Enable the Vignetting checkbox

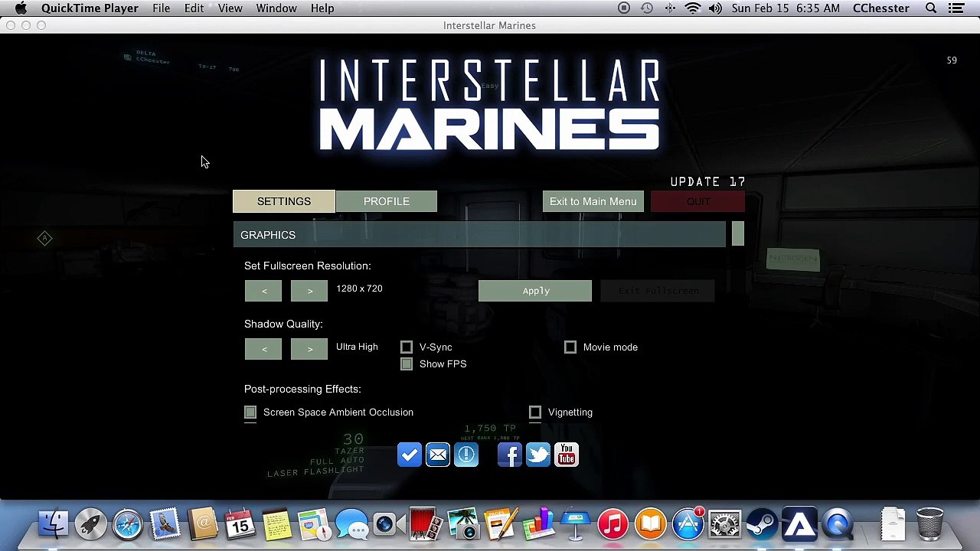point(535,412)
